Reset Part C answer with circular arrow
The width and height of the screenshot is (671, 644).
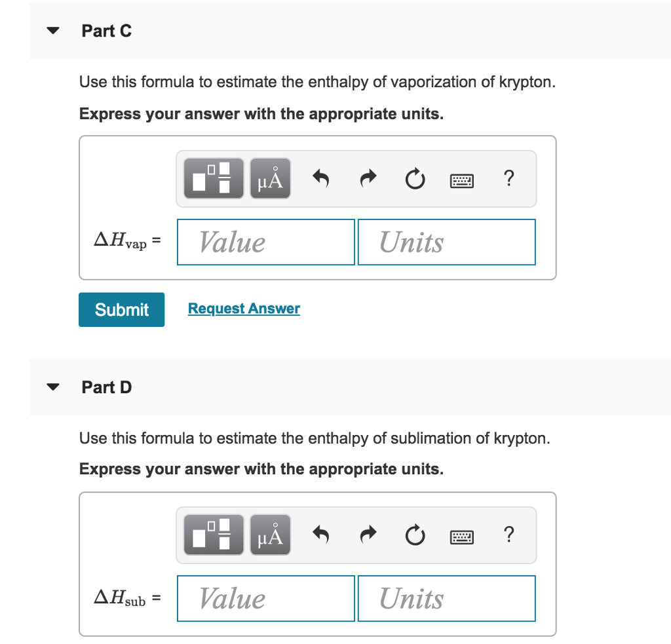point(415,179)
